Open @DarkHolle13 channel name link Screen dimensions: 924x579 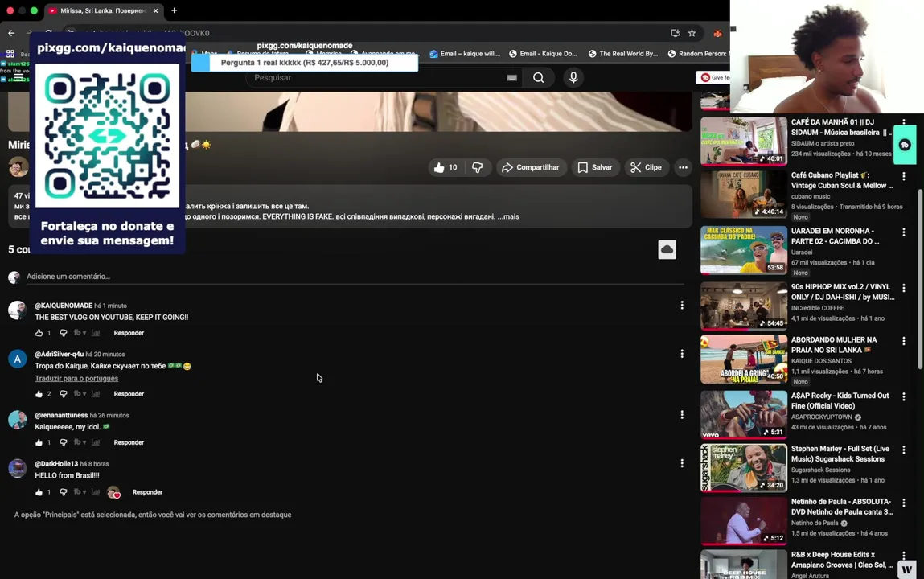click(x=56, y=464)
